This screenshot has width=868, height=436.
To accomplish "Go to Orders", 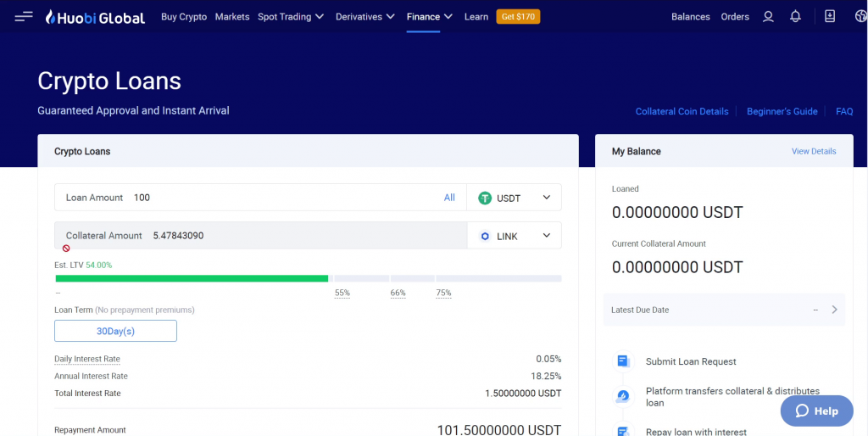I will tap(735, 17).
